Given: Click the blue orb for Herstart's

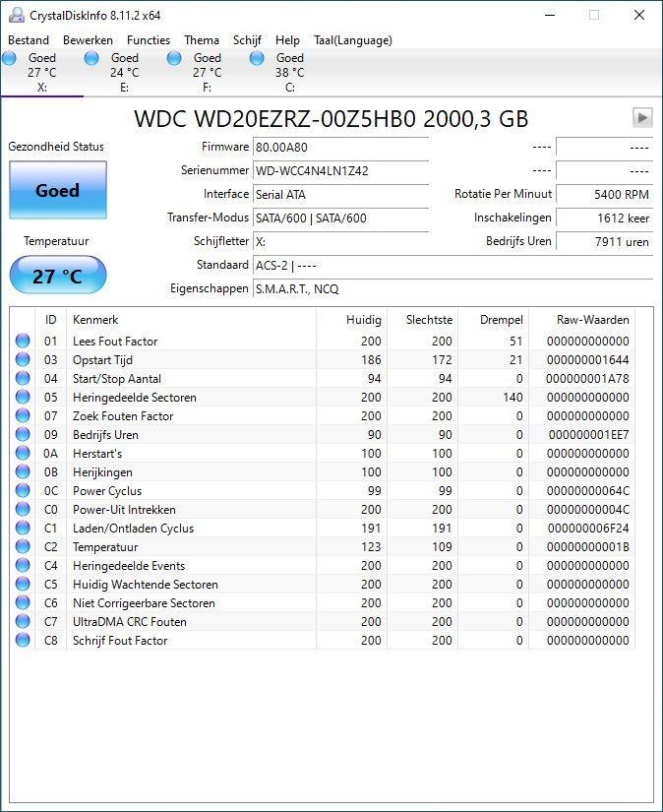Looking at the screenshot, I should (x=23, y=453).
